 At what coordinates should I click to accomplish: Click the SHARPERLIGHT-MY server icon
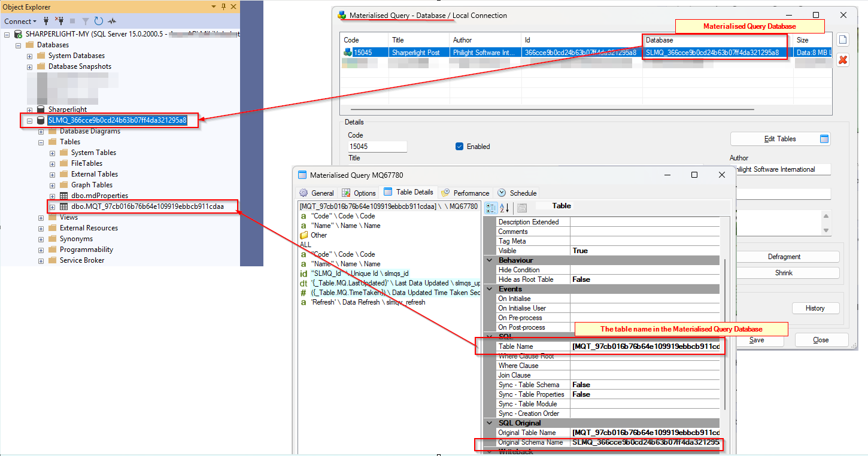(x=19, y=34)
